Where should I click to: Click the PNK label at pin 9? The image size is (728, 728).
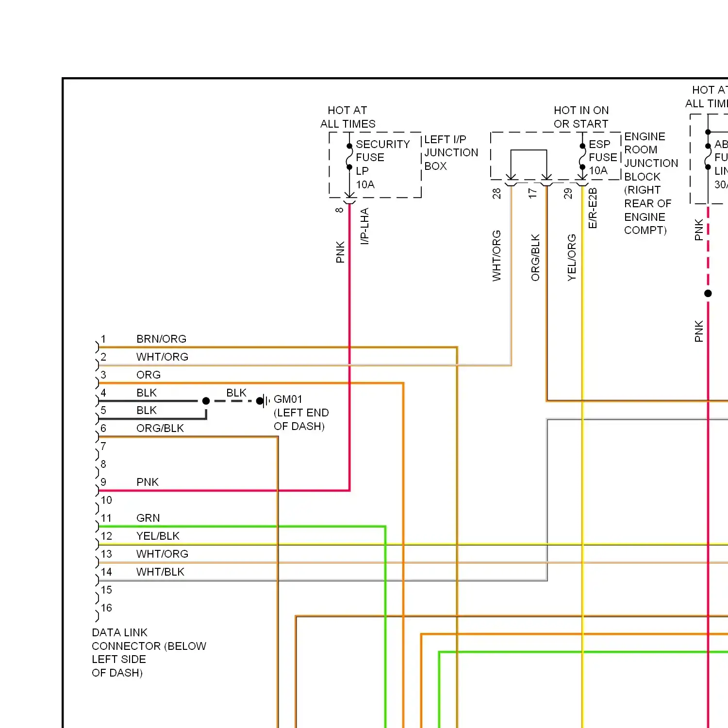pyautogui.click(x=148, y=482)
